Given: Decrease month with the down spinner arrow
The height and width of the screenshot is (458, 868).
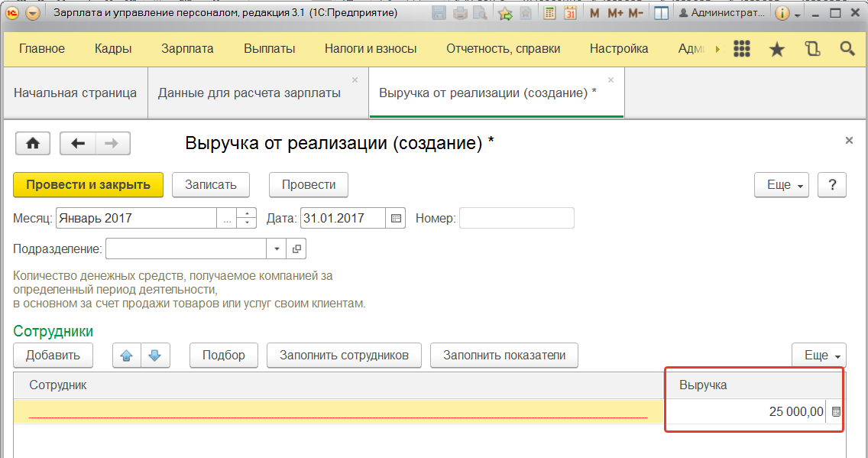Looking at the screenshot, I should [x=247, y=223].
